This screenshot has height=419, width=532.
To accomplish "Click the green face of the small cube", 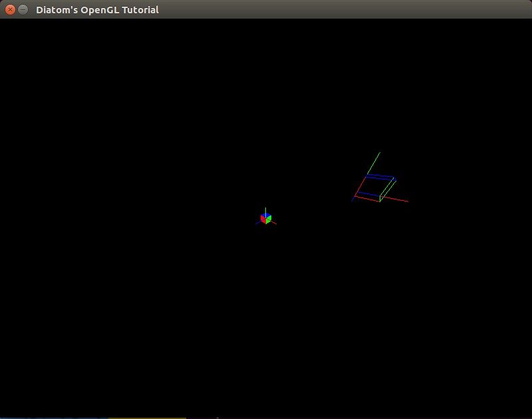I will click(x=269, y=219).
